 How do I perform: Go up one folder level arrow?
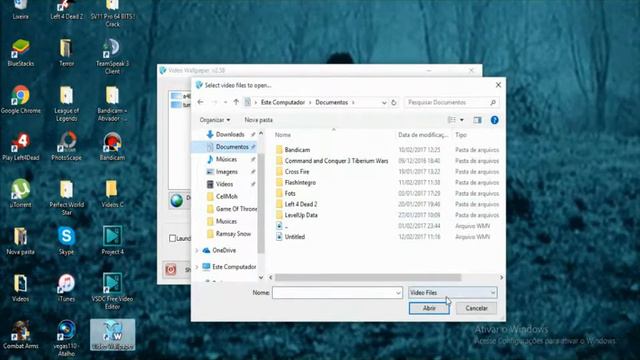coord(236,102)
